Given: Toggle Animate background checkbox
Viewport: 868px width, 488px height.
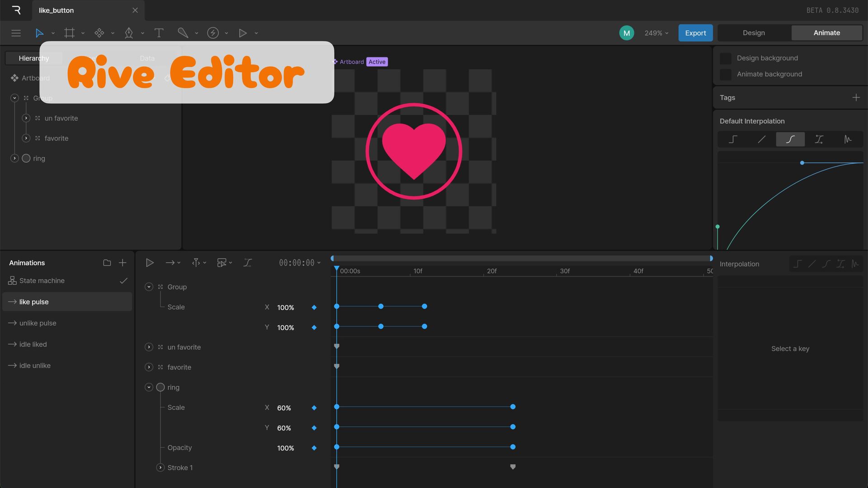Looking at the screenshot, I should [x=726, y=75].
